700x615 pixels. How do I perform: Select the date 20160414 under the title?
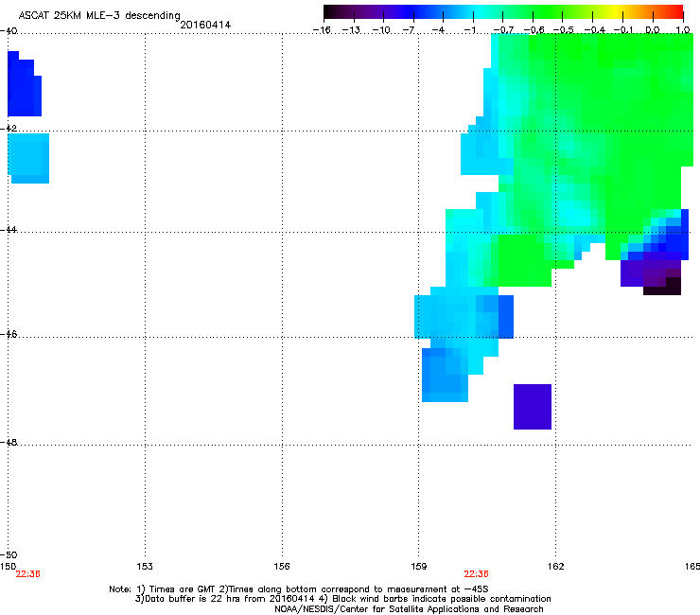205,25
